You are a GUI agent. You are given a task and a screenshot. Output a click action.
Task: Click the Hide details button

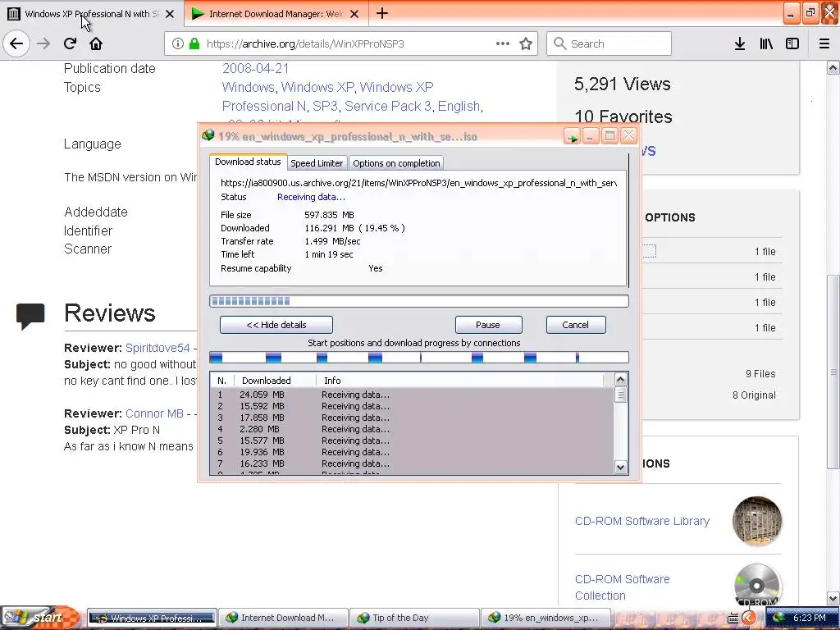pyautogui.click(x=276, y=325)
